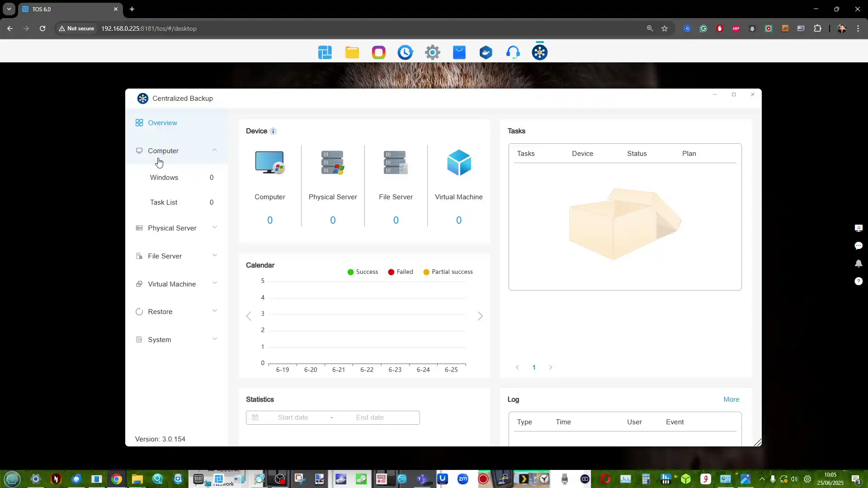Expand the Virtual Machine sidebar section

tap(215, 284)
